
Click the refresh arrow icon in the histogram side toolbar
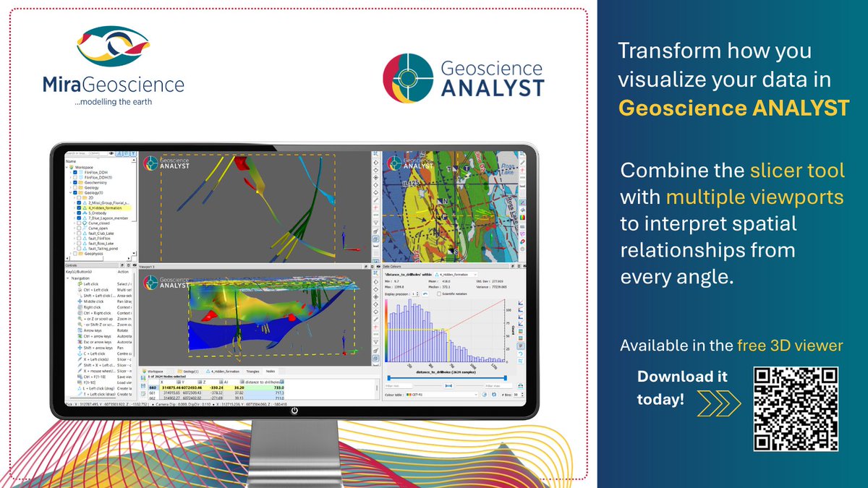click(521, 354)
